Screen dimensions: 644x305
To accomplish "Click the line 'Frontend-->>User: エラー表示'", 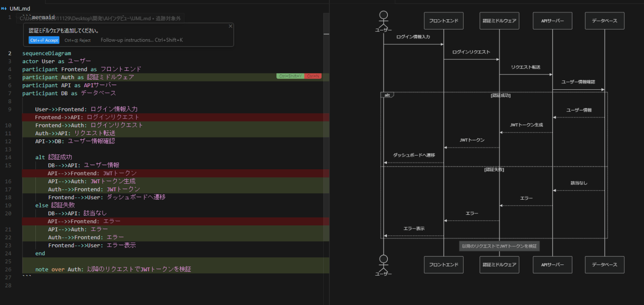I will tap(92, 246).
